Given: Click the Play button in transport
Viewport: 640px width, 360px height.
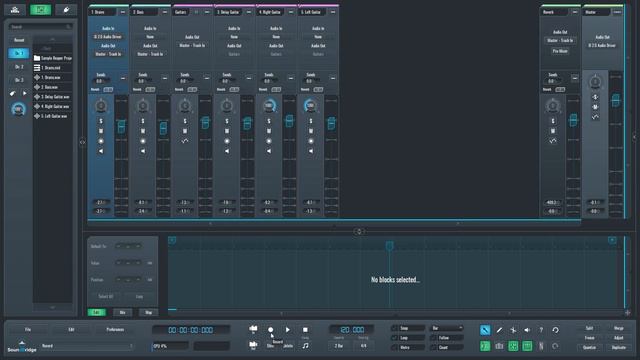Looking at the screenshot, I should (x=288, y=330).
